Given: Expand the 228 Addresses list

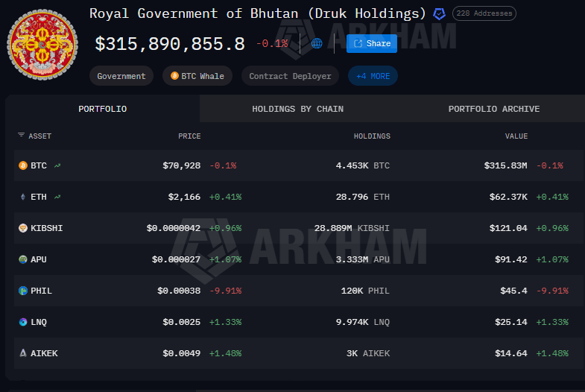Looking at the screenshot, I should 484,13.
